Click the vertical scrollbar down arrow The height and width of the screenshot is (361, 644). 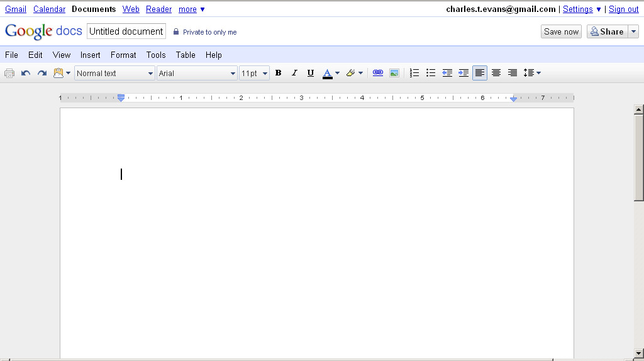638,353
